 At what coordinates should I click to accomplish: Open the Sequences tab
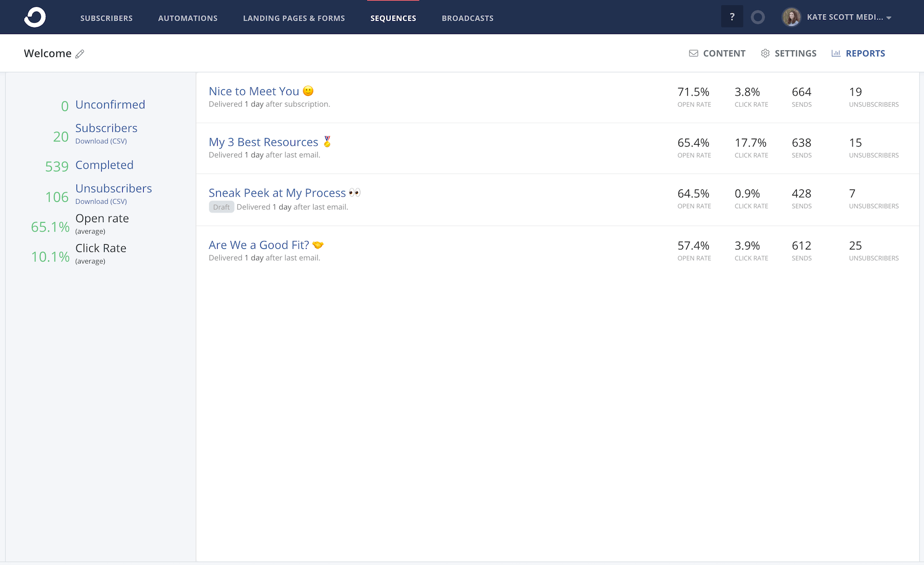click(x=393, y=18)
